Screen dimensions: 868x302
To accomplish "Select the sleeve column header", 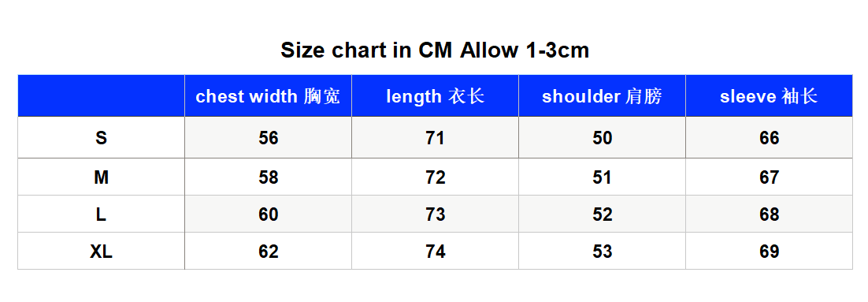I will coord(769,96).
